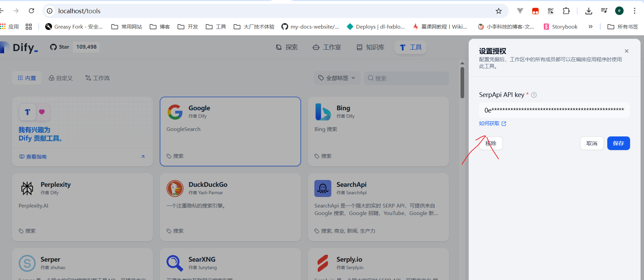Click the SearXNG magnifier icon

point(175,263)
